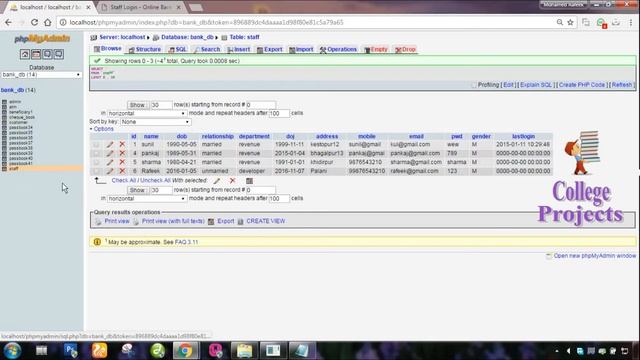Image resolution: width=640 pixels, height=360 pixels.
Task: Expand the Options section
Action: 102,129
